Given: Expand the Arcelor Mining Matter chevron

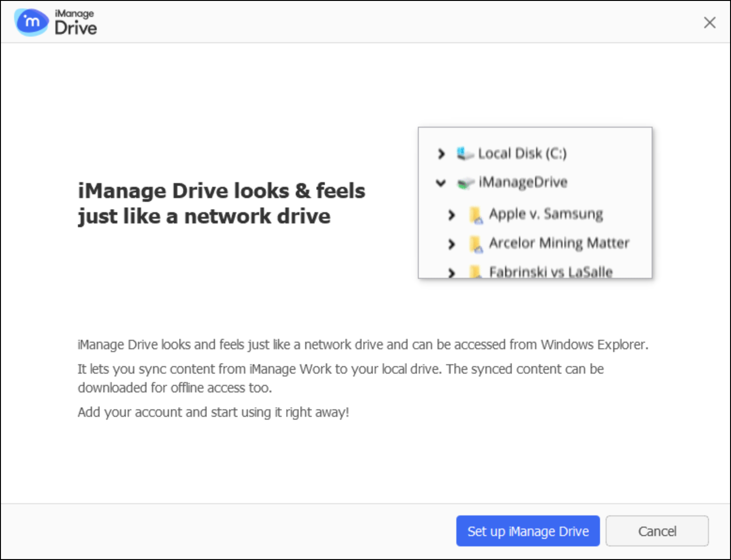Looking at the screenshot, I should tap(452, 244).
